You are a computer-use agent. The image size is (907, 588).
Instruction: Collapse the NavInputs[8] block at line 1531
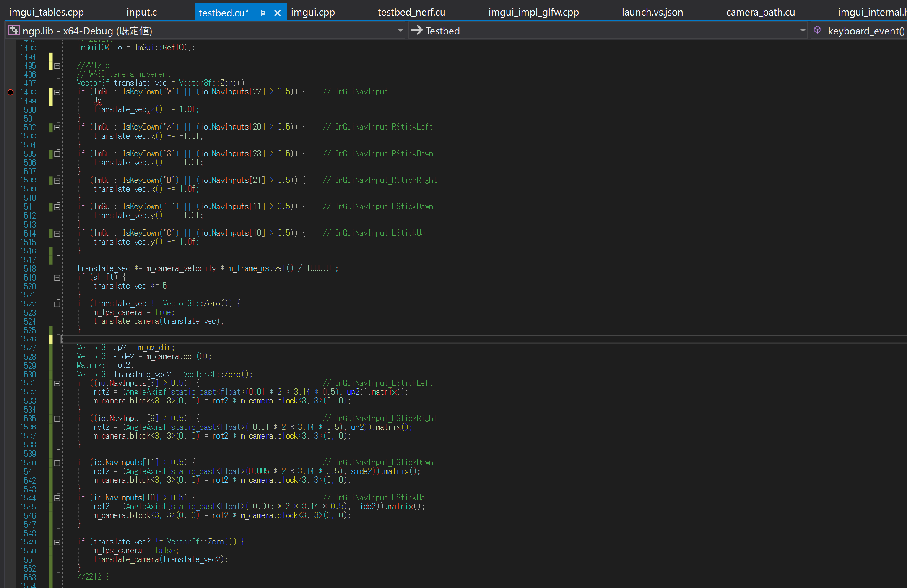coord(57,383)
